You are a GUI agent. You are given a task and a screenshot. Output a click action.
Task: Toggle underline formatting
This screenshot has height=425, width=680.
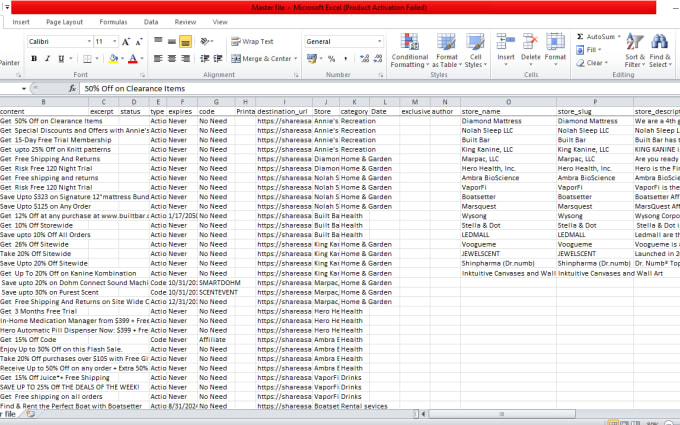(x=61, y=59)
